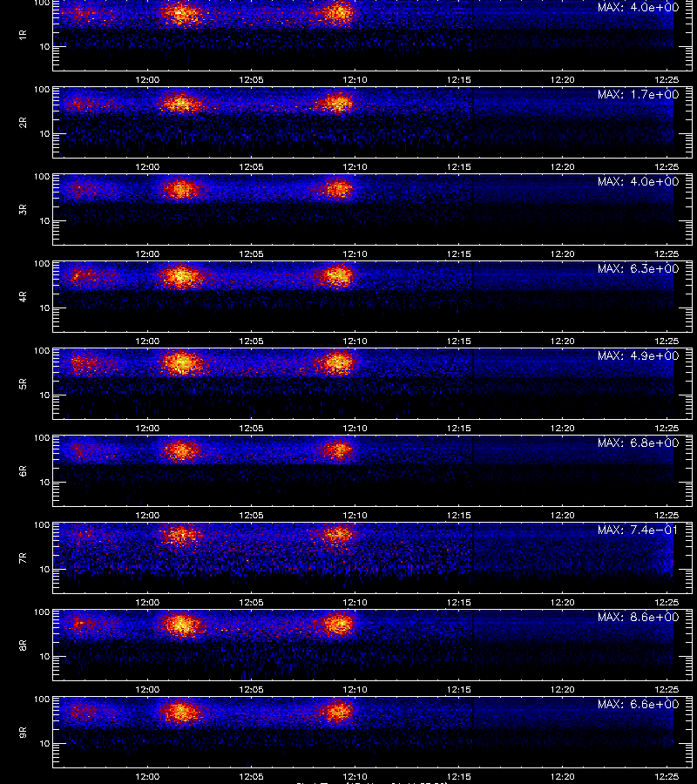This screenshot has height=784, width=697.
Task: Click the 12:25 tick label under panel 3R
Action: coord(667,253)
